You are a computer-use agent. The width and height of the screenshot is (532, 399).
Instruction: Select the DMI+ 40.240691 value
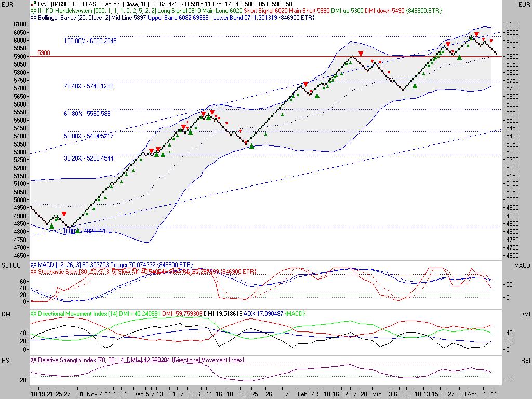tap(139, 314)
